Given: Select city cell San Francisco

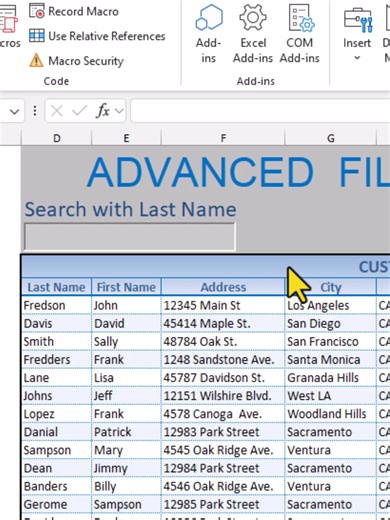Looking at the screenshot, I should coord(331,342).
